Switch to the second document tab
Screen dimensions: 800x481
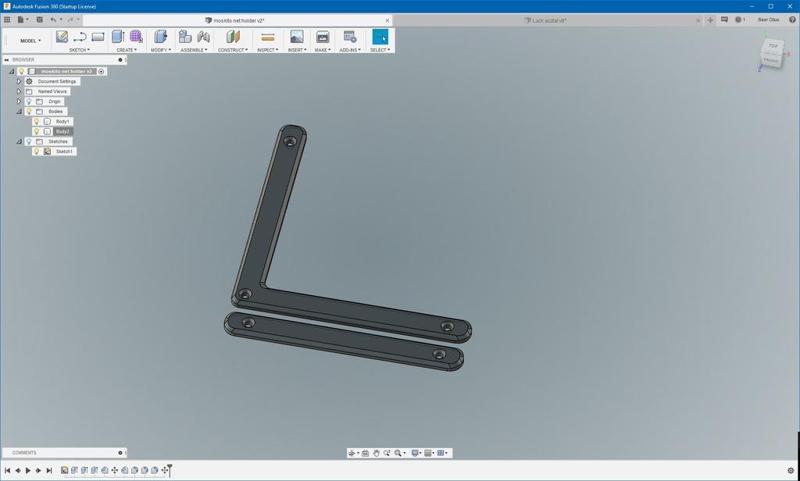tap(545, 20)
